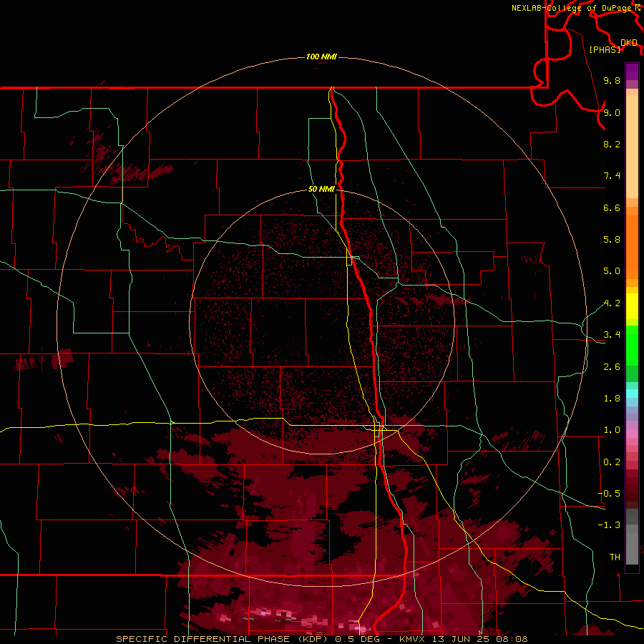644x644 pixels.
Task: Click the 08:08 timestamp text
Action: pyautogui.click(x=513, y=639)
